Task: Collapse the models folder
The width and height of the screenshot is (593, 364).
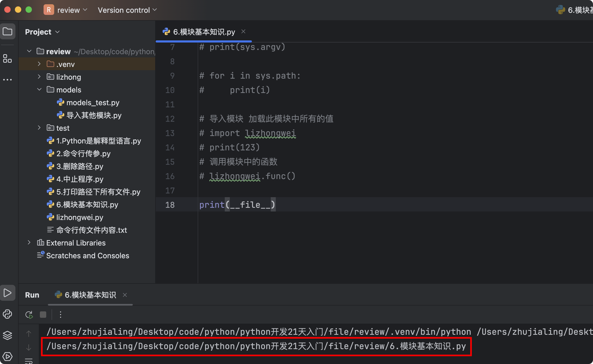Action: 39,90
